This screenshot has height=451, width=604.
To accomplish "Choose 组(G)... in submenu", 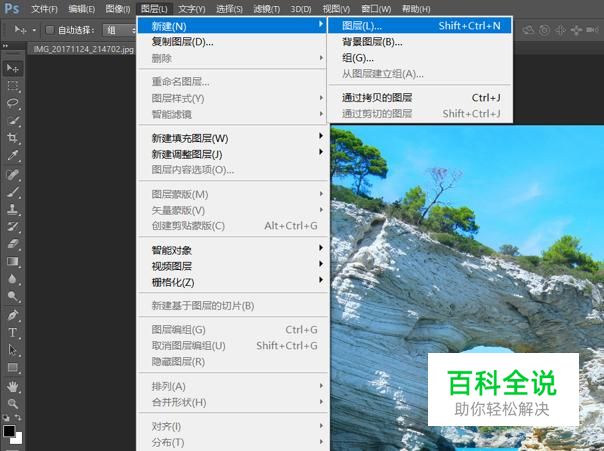I will coord(420,58).
